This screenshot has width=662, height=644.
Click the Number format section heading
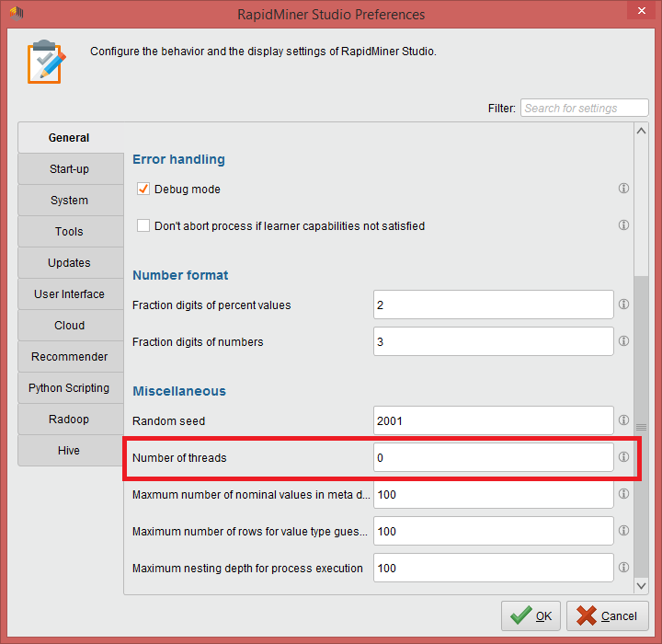tap(180, 275)
